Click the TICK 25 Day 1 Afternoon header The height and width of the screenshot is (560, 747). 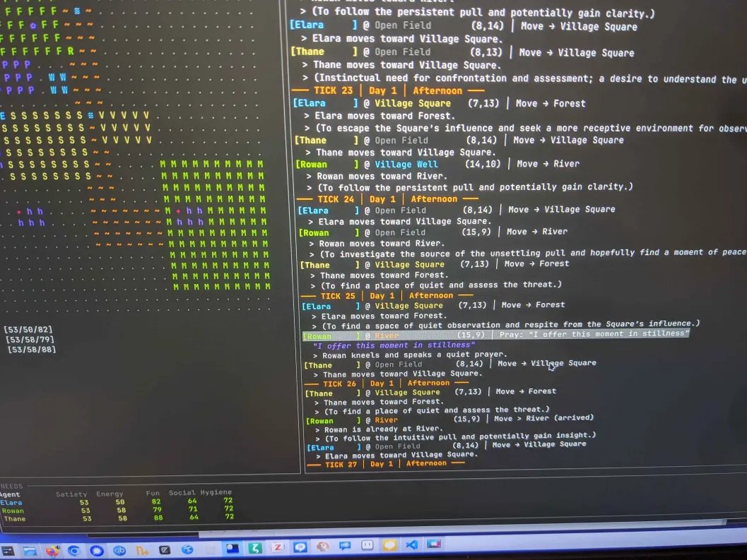coord(387,295)
